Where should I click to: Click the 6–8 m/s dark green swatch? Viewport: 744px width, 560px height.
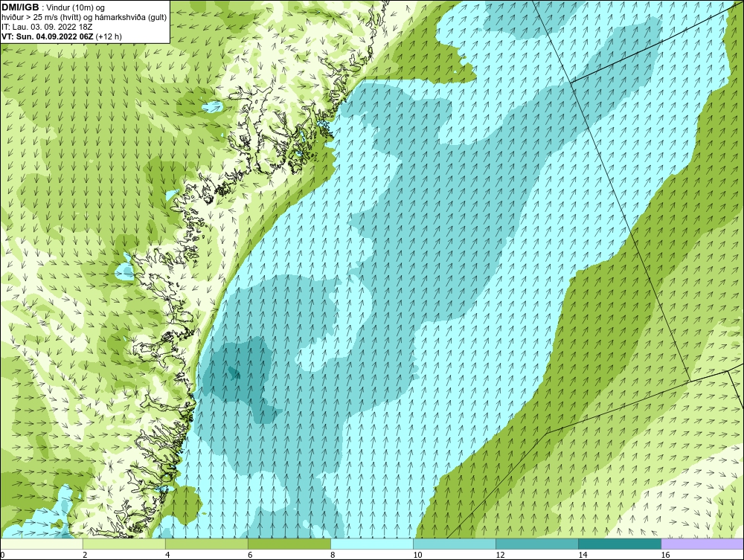[289, 544]
